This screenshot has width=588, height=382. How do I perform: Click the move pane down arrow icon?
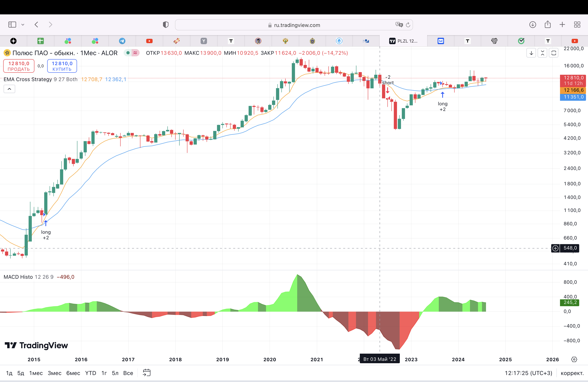click(531, 53)
